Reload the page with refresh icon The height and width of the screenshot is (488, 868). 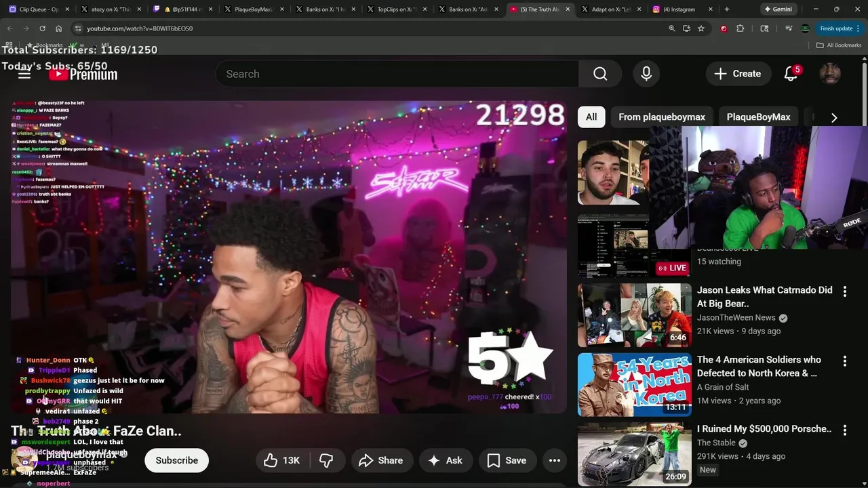(x=42, y=28)
